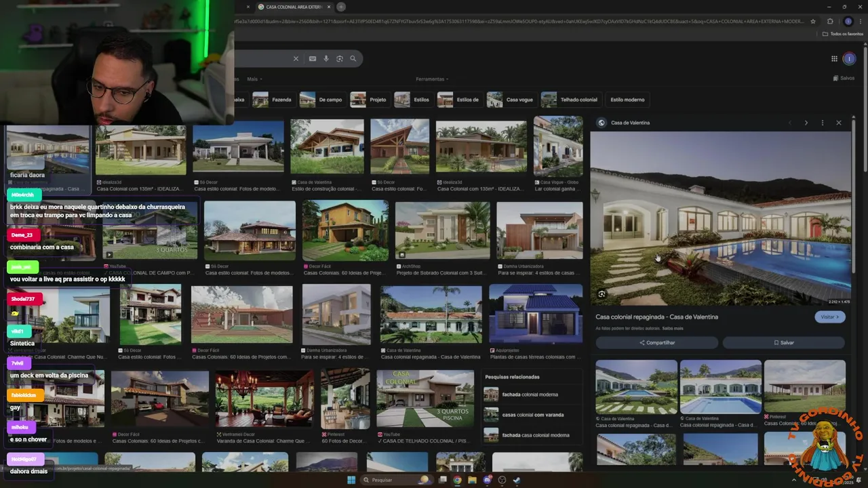
Task: Click the taskbar Pesquisar search field
Action: click(397, 480)
